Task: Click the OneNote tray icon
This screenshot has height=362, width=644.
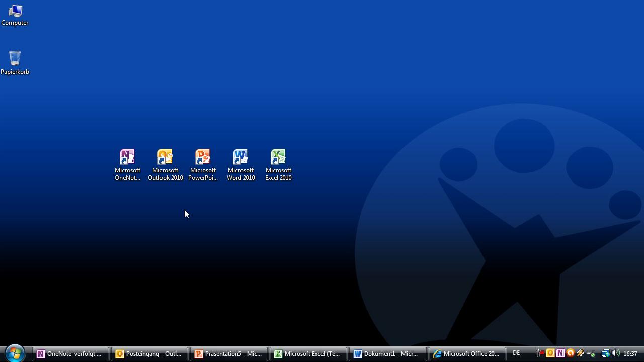Action: click(x=560, y=353)
